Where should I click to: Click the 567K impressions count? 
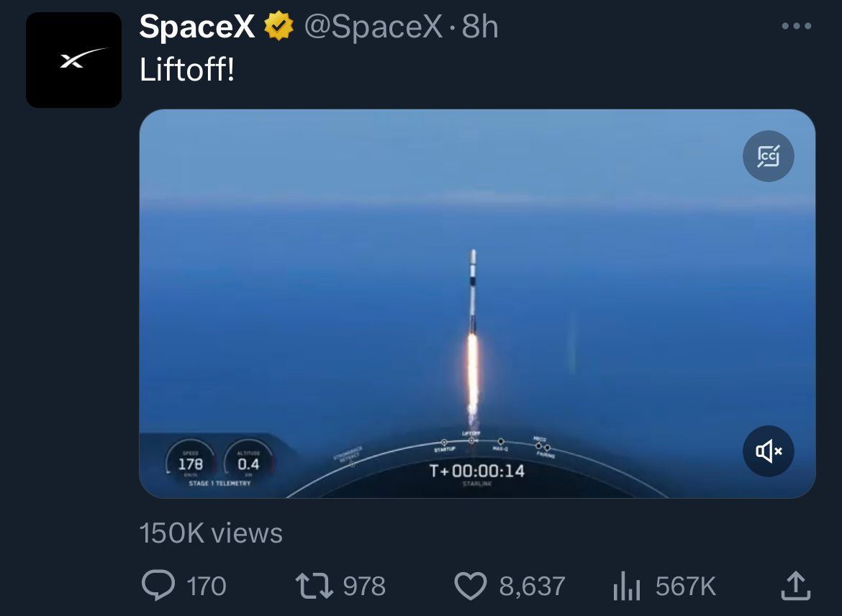click(x=686, y=586)
